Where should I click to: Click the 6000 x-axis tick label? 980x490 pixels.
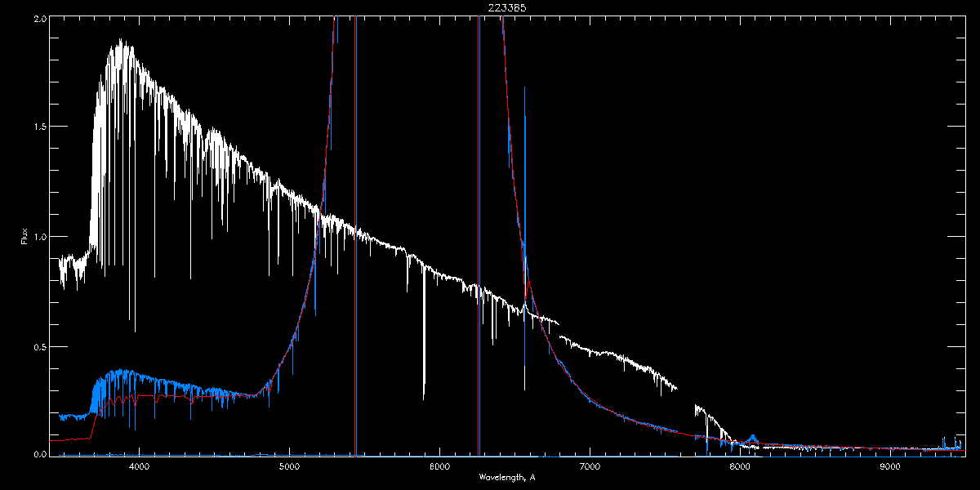point(439,466)
